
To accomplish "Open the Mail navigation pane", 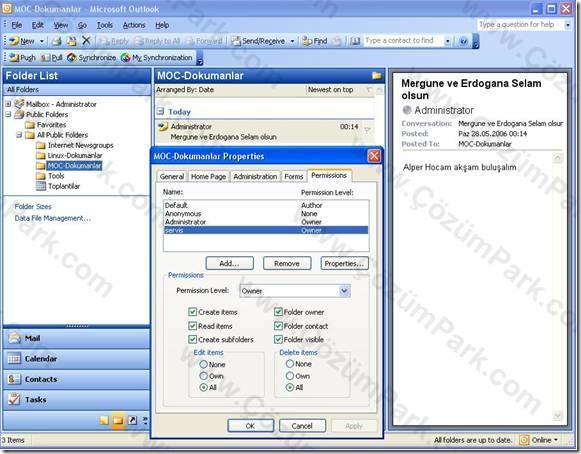I will (76, 338).
